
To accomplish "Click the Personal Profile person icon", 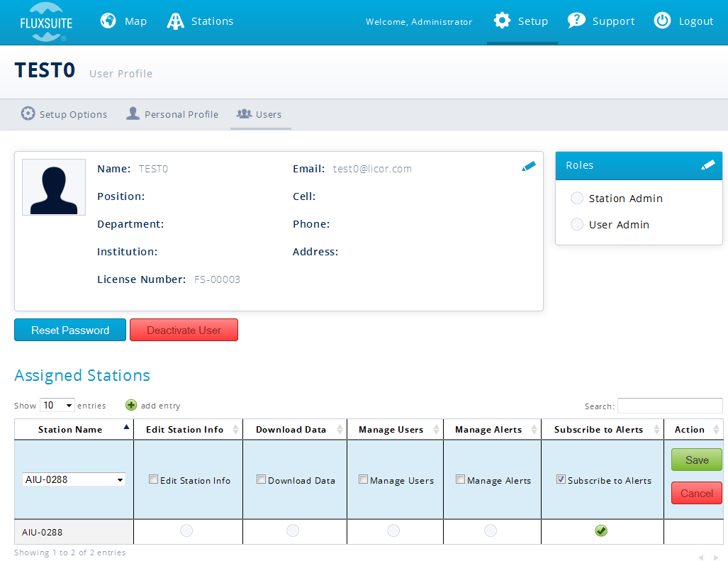I will pyautogui.click(x=133, y=113).
